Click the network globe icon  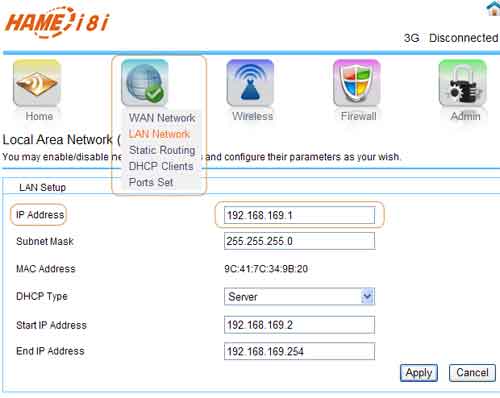click(145, 83)
